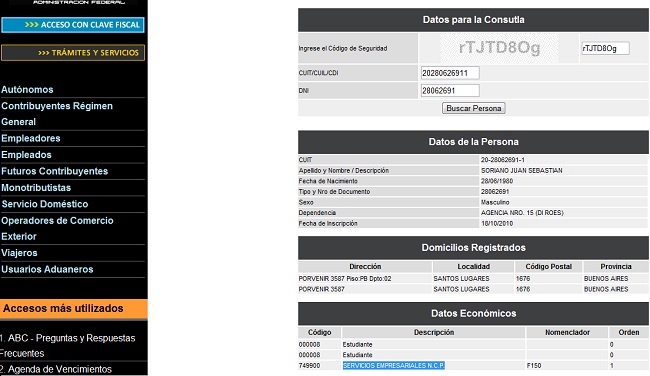Open Futuros Contribuyentes
Image resolution: width=650 pixels, height=376 pixels.
click(54, 171)
